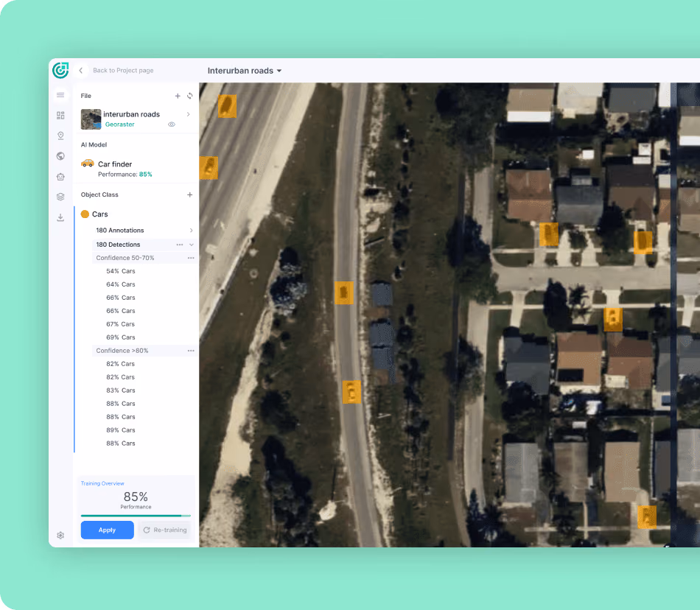
Task: Click the interurban roads file thumbnail
Action: point(91,119)
